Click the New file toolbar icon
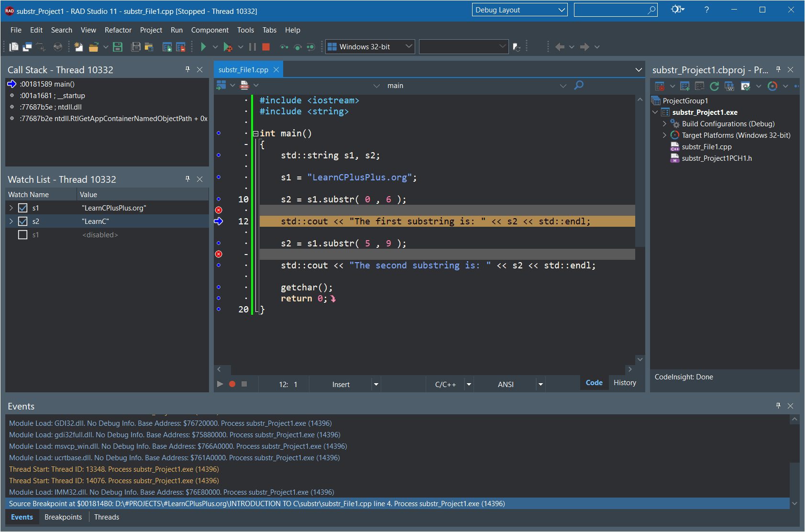The image size is (805, 532). pyautogui.click(x=78, y=46)
